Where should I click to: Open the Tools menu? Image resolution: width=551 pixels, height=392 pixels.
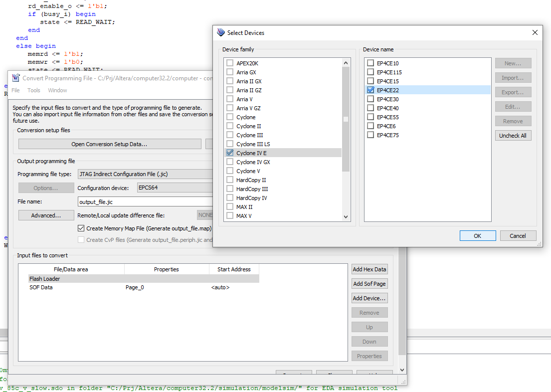(34, 90)
